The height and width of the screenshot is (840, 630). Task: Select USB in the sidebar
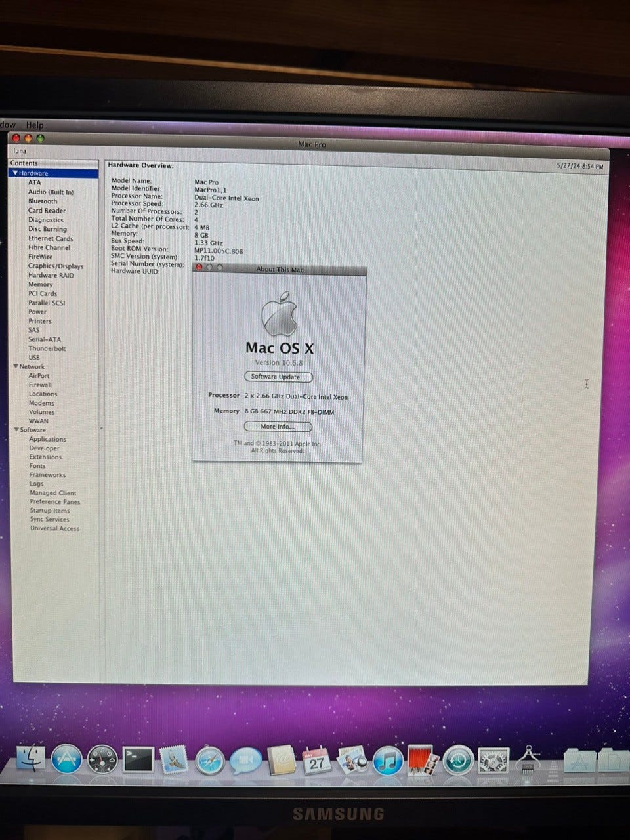(35, 358)
